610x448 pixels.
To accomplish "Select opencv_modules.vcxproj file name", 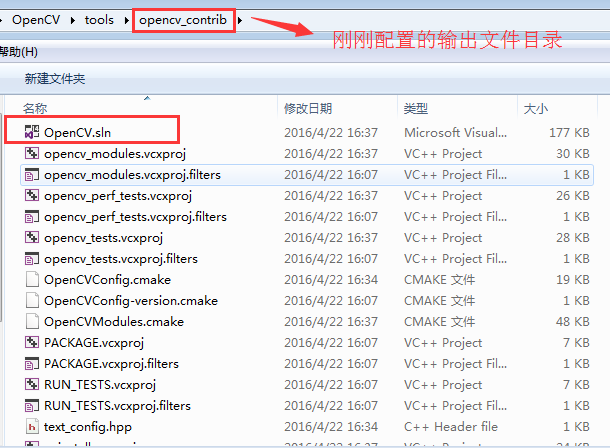I will [115, 154].
